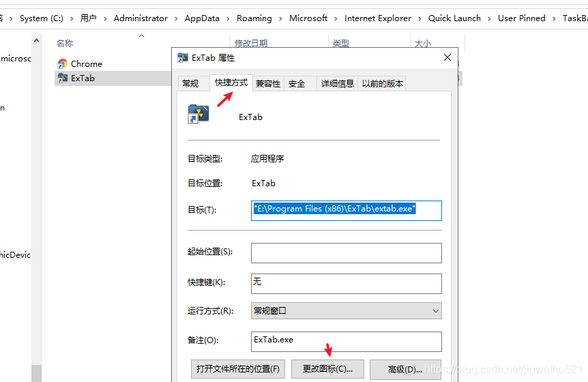Image resolution: width=588 pixels, height=382 pixels.
Task: Select the Chrome file name
Action: pos(87,63)
